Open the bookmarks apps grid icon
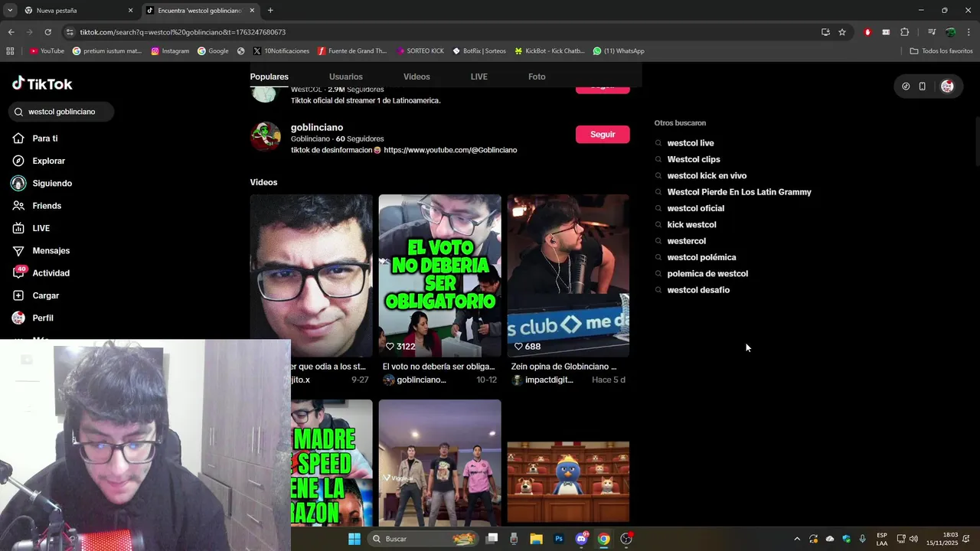This screenshot has height=551, width=980. (x=10, y=51)
